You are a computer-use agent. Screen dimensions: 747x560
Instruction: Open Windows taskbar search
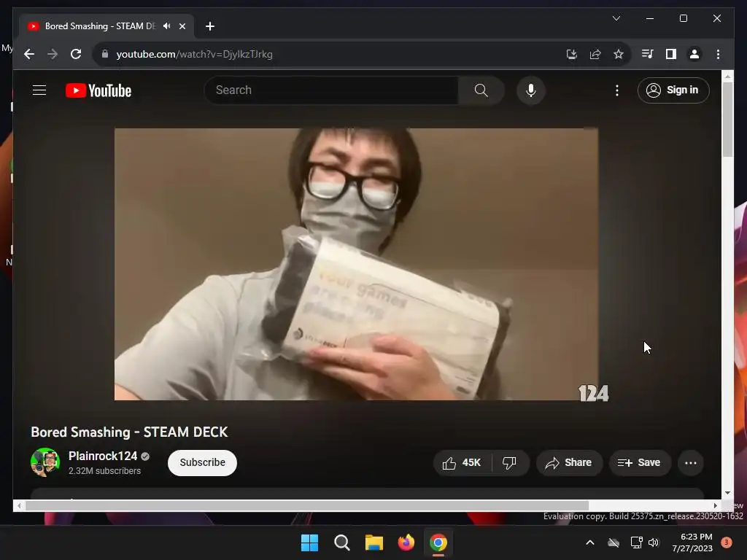342,542
